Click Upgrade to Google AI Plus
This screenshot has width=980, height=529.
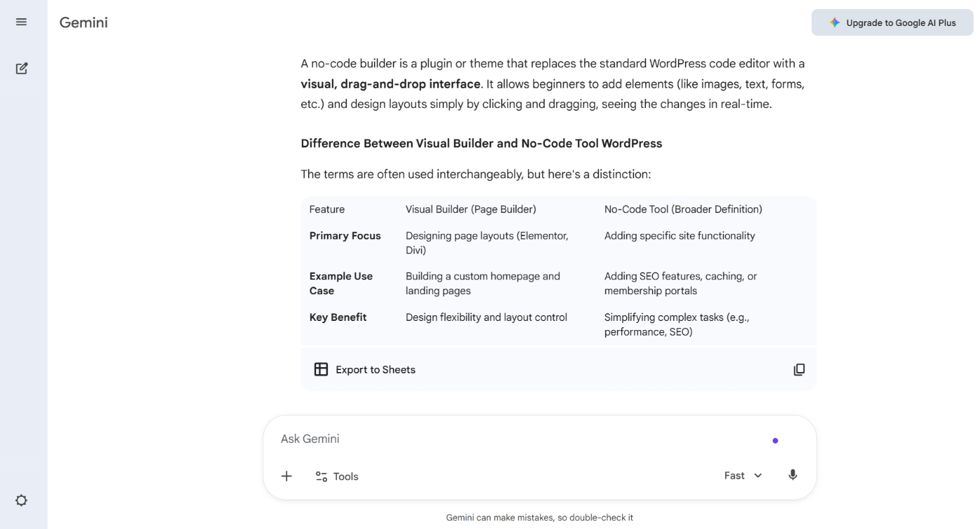click(x=892, y=22)
